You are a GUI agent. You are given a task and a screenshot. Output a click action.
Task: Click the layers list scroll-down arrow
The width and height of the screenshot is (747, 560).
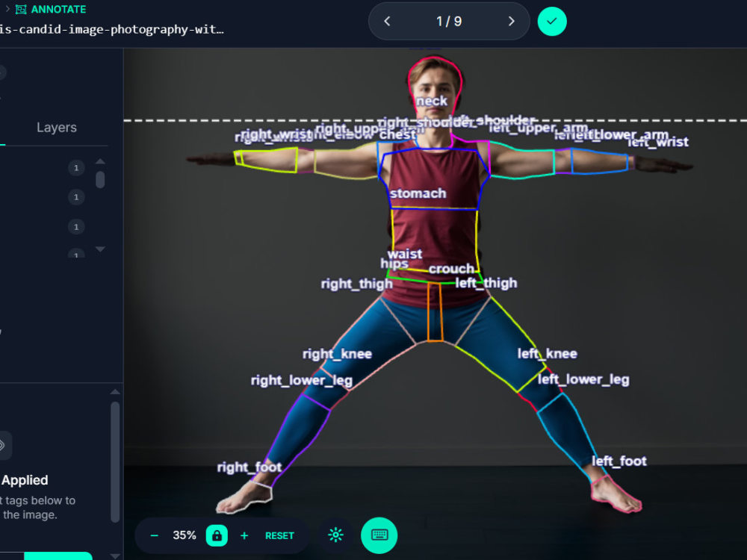click(x=100, y=249)
